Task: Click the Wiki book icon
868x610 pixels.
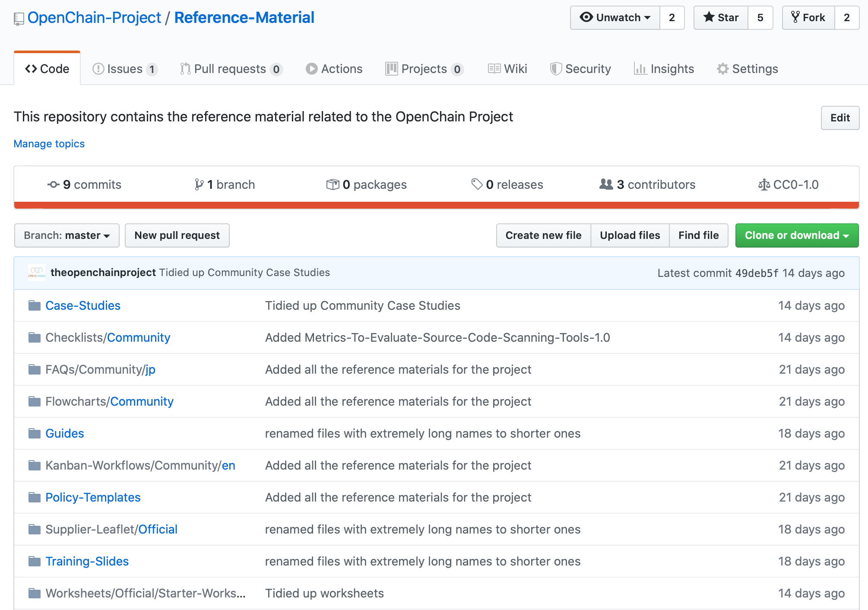Action: pos(494,69)
